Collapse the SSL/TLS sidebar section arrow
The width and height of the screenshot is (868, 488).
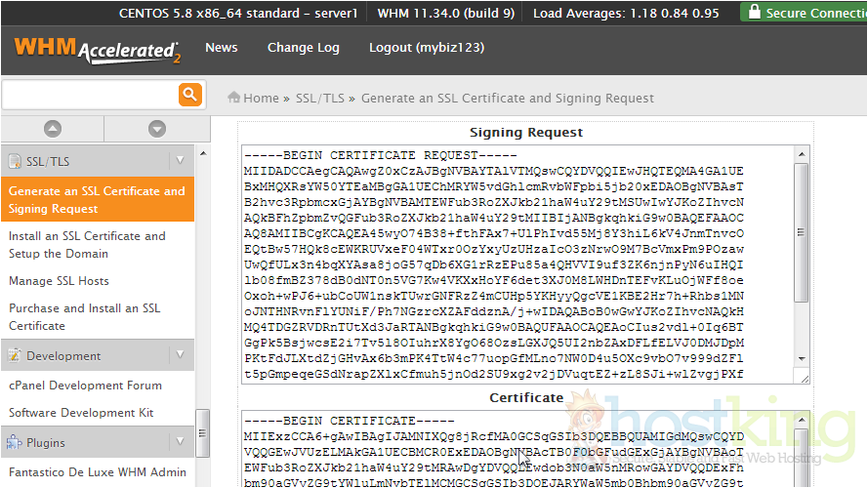[x=180, y=160]
